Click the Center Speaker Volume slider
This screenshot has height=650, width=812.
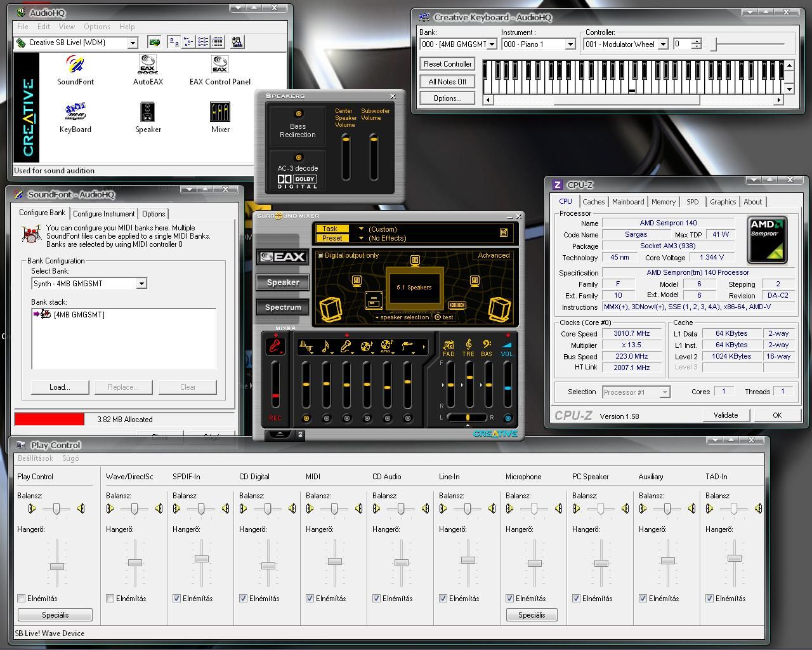[346, 156]
